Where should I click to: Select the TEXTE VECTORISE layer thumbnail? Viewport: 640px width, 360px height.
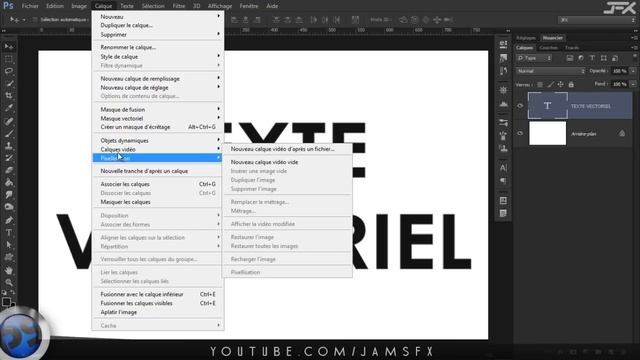[547, 106]
